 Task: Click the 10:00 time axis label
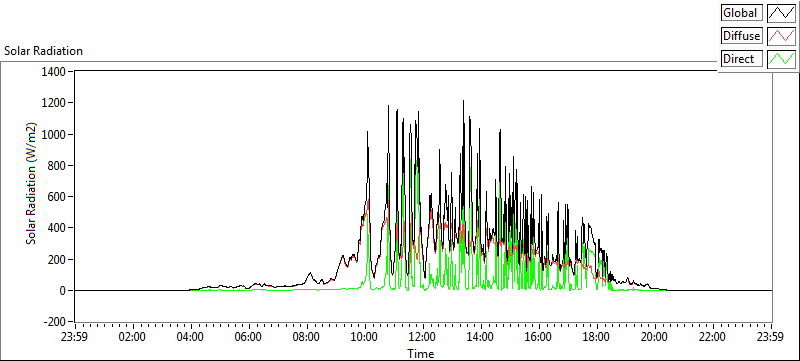(365, 337)
